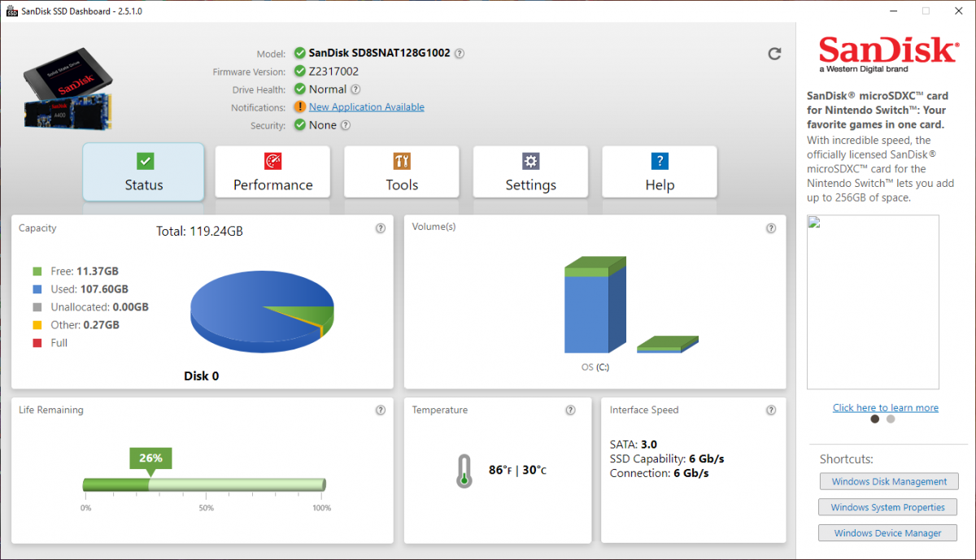Click the New Application Available link
Image resolution: width=976 pixels, height=560 pixels.
pos(367,107)
